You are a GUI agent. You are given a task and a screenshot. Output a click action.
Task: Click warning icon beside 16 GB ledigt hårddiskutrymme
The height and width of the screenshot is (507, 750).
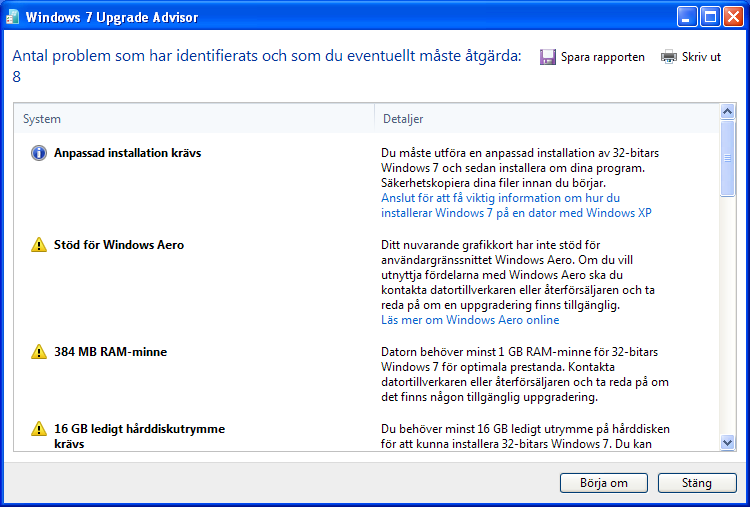[39, 429]
